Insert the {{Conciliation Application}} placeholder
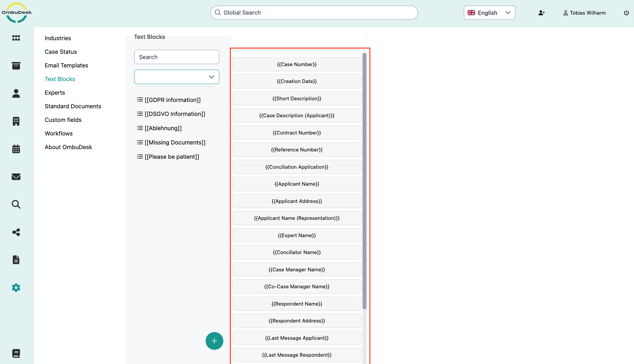Viewport: 634px width, 364px height. [x=297, y=167]
